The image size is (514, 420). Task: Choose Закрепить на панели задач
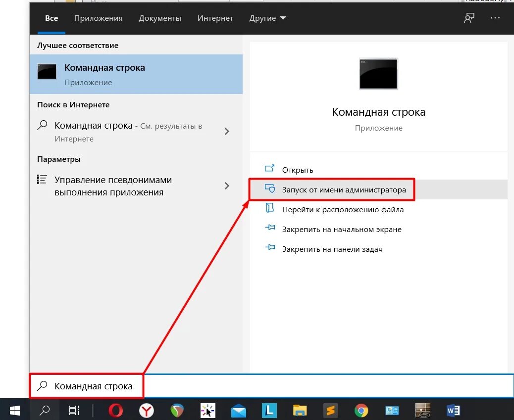click(x=379, y=249)
